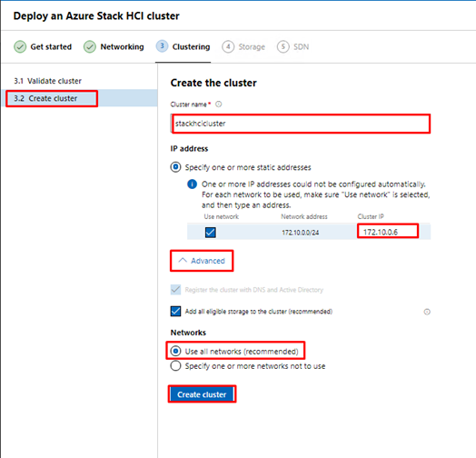This screenshot has height=458, width=476.
Task: Click the Cluster IP column header
Action: click(x=371, y=216)
